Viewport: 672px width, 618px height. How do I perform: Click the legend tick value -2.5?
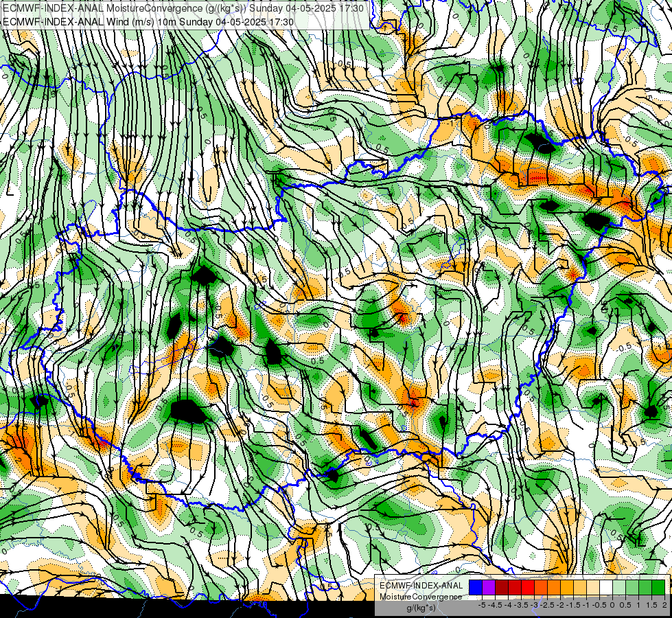pyautogui.click(x=547, y=605)
